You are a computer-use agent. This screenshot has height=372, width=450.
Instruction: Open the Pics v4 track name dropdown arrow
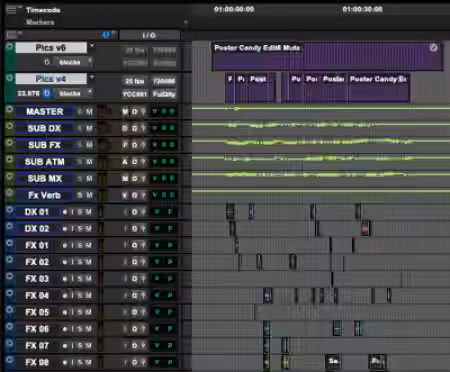pyautogui.click(x=92, y=77)
